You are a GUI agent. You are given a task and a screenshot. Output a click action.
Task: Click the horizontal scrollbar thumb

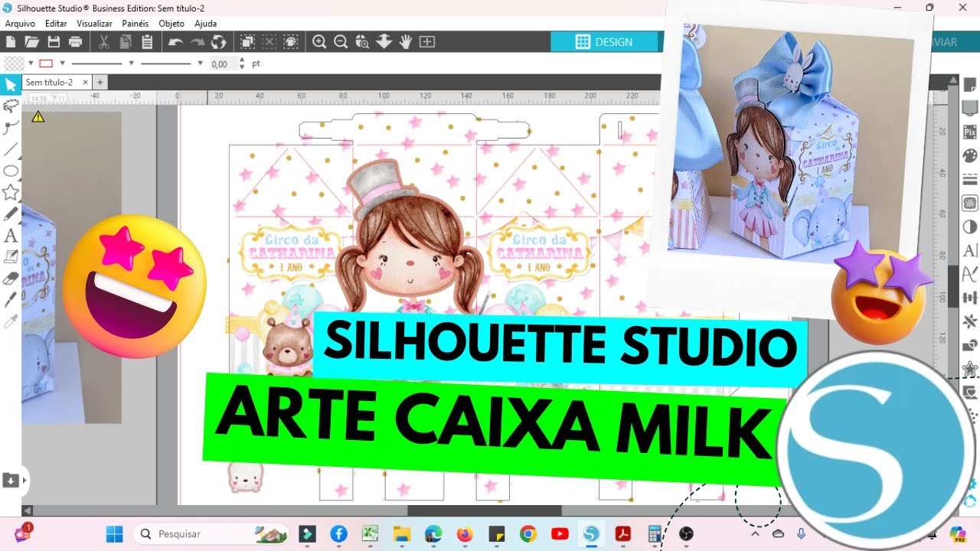[484, 510]
